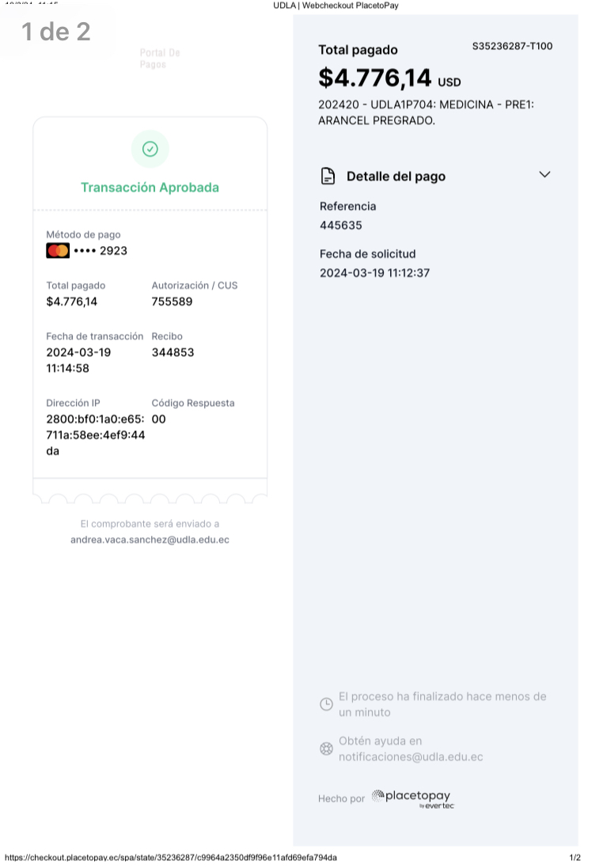Click the reference number 445635
This screenshot has height=868, width=603.
click(x=341, y=226)
